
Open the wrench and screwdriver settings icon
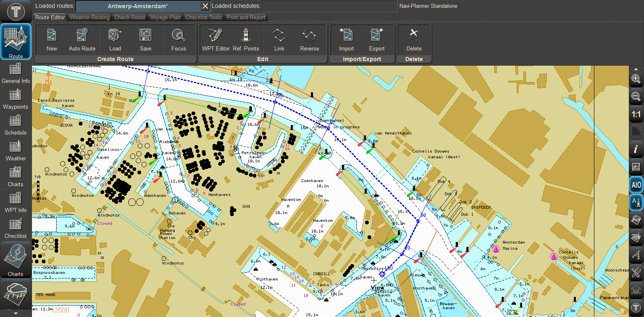636,273
